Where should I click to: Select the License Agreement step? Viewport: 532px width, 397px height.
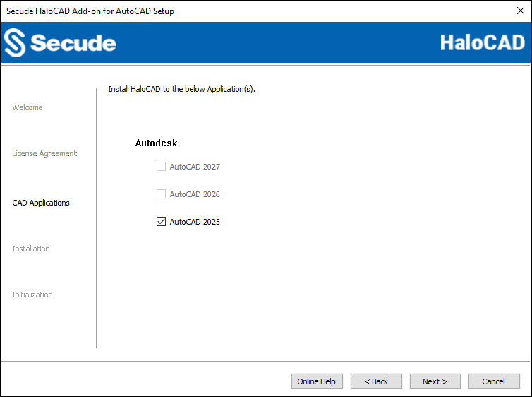click(44, 153)
